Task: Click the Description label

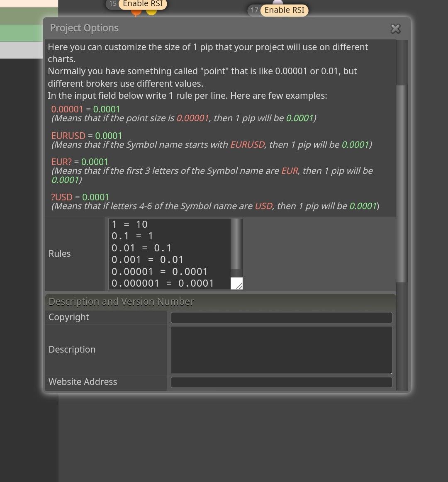Action: pyautogui.click(x=72, y=350)
